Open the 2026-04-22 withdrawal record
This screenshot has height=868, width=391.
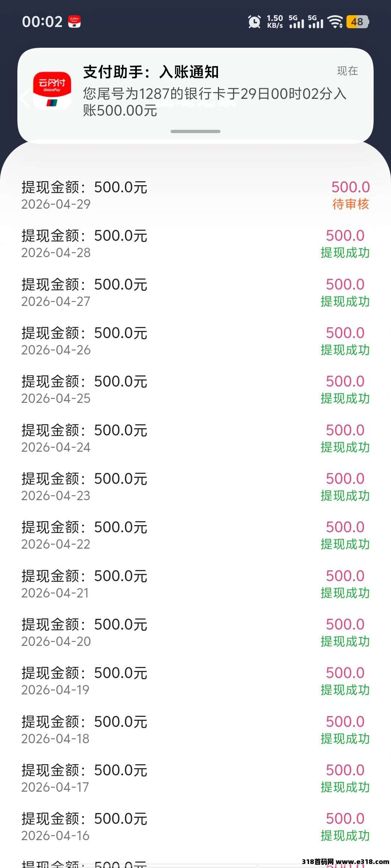(195, 535)
